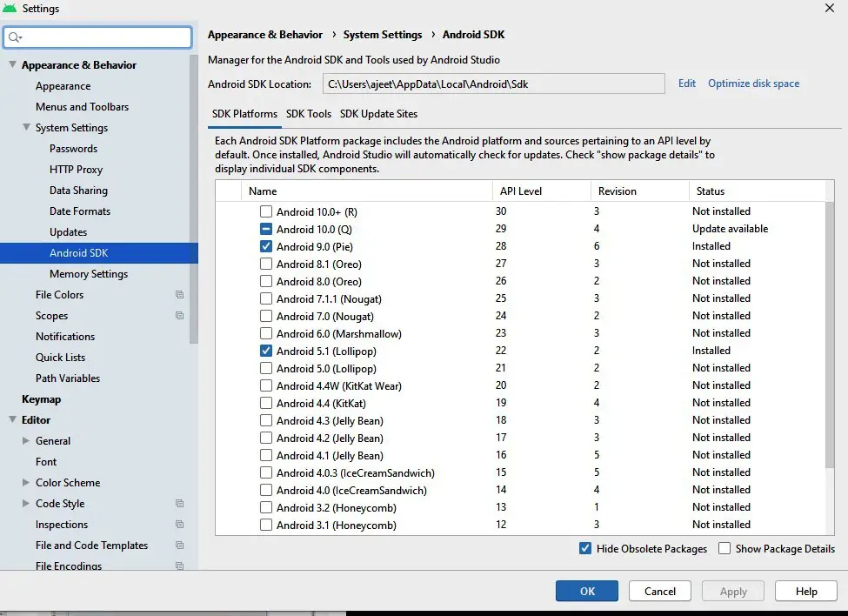
Task: Open Menus and Toolbars settings
Action: 83,106
